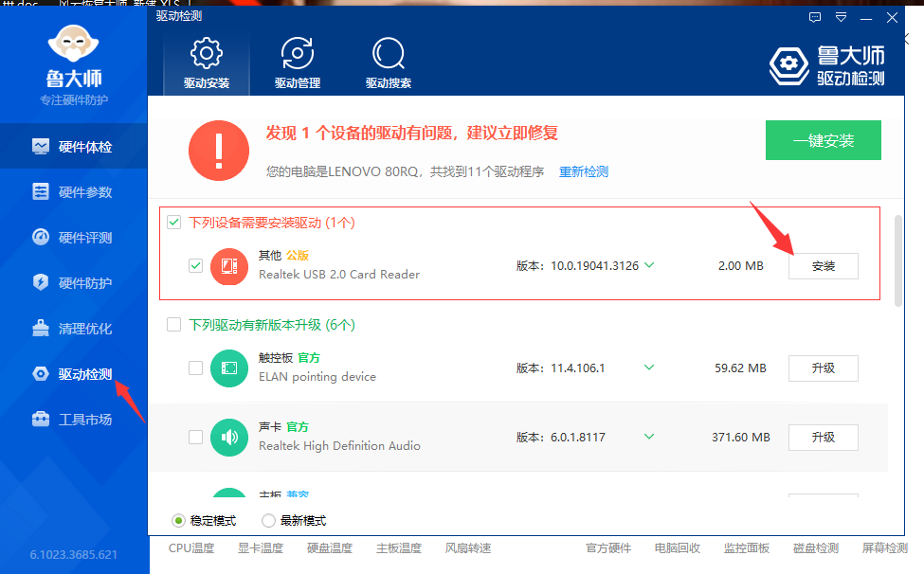Screen dimensions: 924x574
Task: Click the Realtek sound card speaker icon
Action: click(228, 437)
